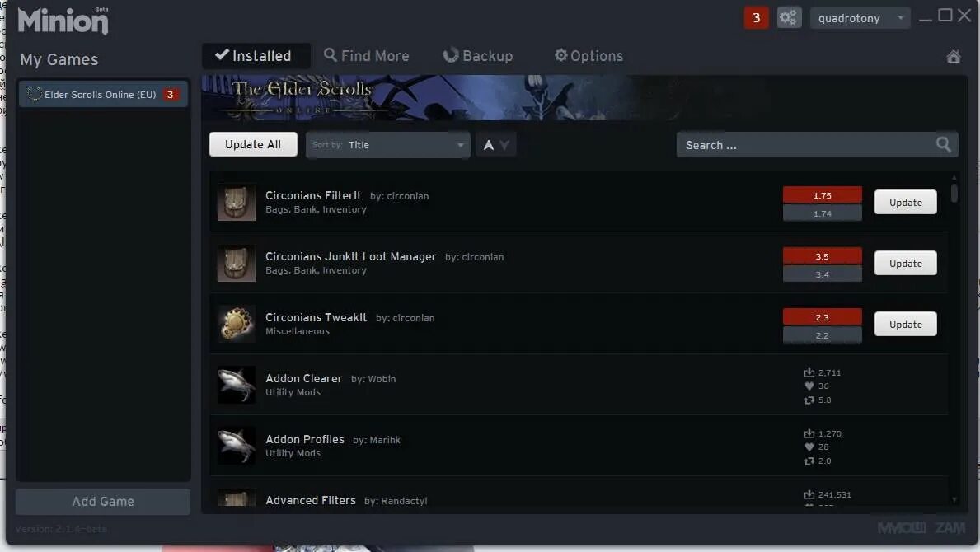Image resolution: width=980 pixels, height=552 pixels.
Task: Click the Advanced Filters title
Action: coord(311,500)
